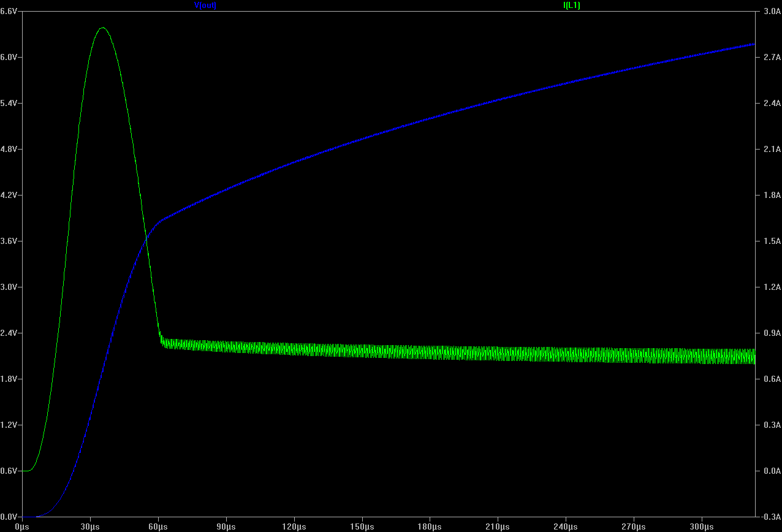Pick the 210µs time axis label

(x=498, y=527)
